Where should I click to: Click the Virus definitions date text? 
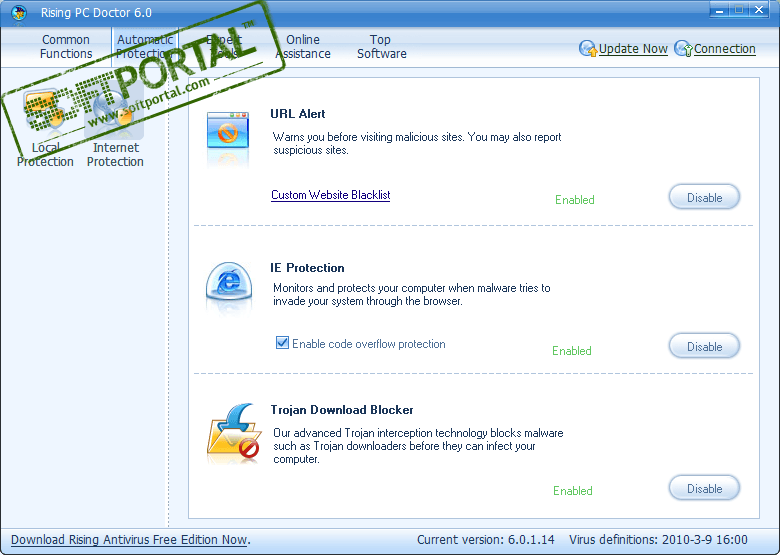click(658, 540)
